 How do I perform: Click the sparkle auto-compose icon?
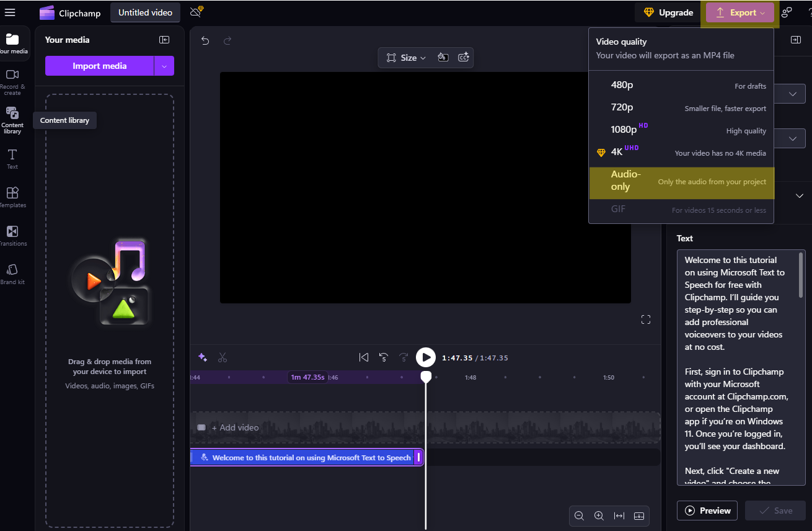pyautogui.click(x=202, y=357)
